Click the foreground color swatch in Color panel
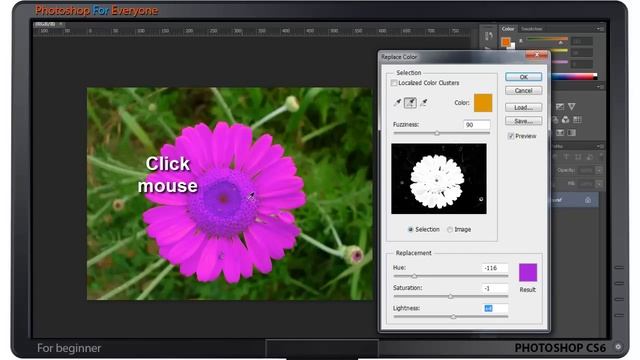This screenshot has height=360, width=640. tap(505, 41)
